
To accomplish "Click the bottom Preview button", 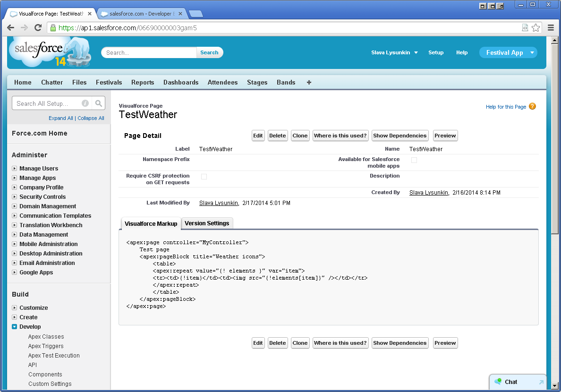I will 445,343.
